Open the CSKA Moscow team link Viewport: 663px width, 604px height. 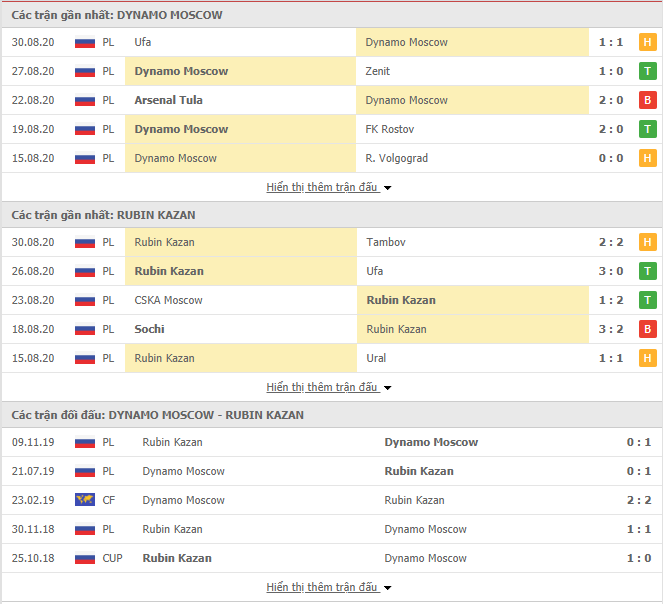(x=168, y=300)
